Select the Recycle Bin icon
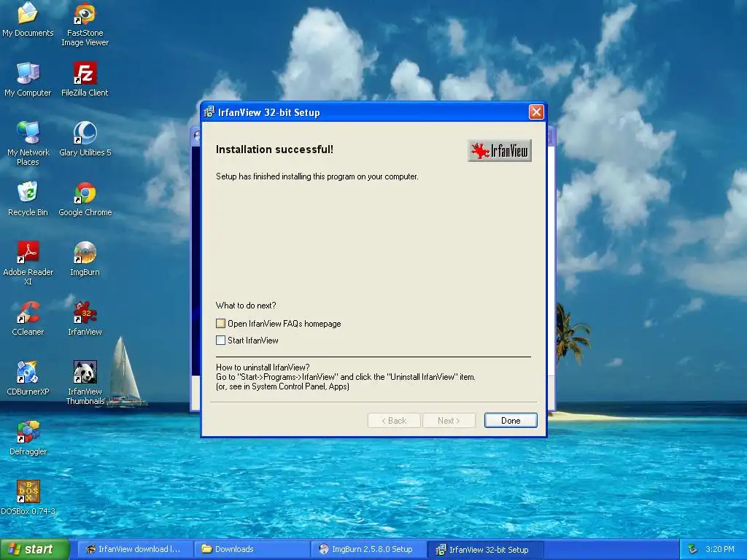 28,198
